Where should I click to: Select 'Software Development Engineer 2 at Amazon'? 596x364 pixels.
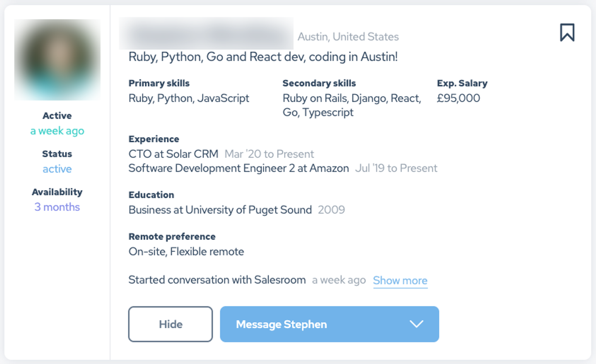pyautogui.click(x=238, y=168)
